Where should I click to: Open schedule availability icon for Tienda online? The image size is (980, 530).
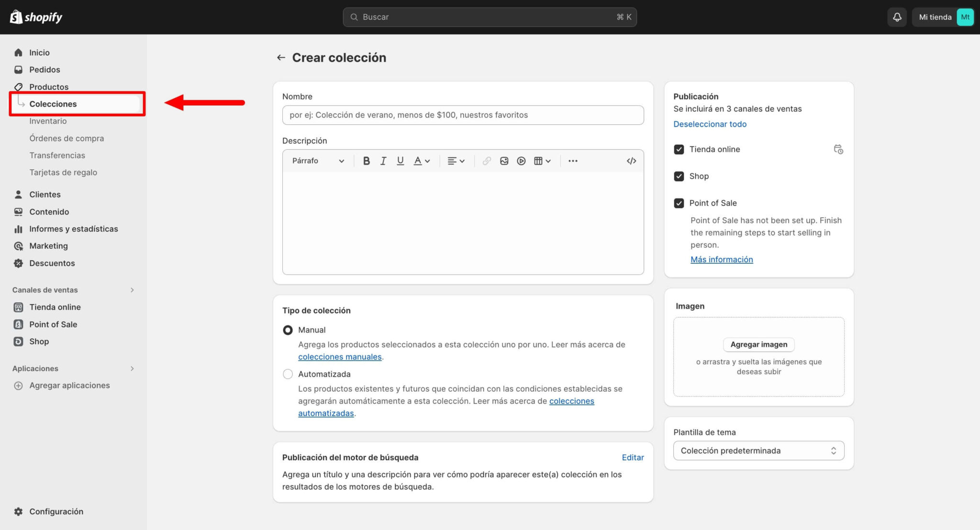(x=838, y=149)
